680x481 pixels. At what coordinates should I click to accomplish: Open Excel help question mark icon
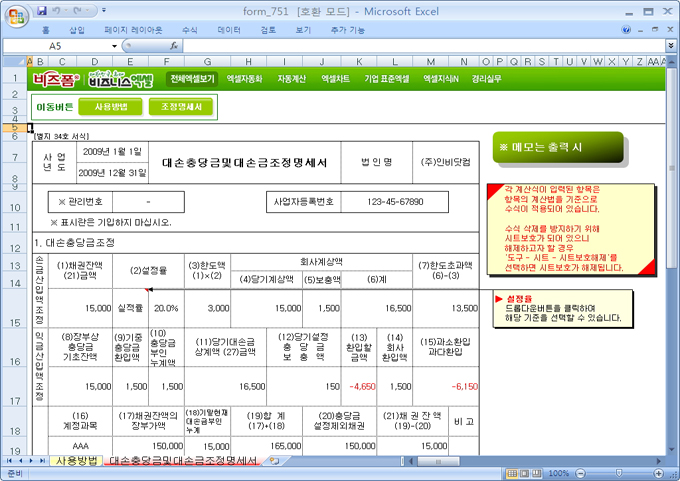point(626,30)
